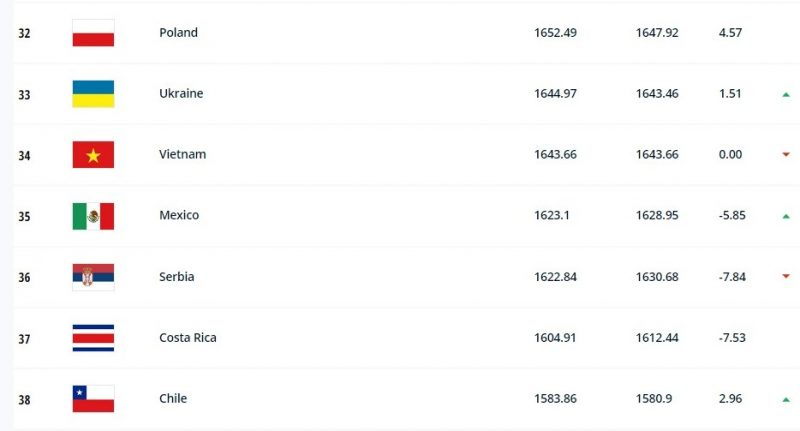800x431 pixels.
Task: Open the Vietnam team link
Action: pos(181,155)
